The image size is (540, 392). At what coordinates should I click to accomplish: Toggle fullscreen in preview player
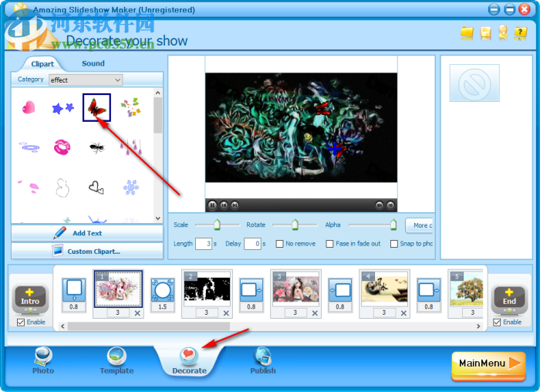pyautogui.click(x=390, y=205)
